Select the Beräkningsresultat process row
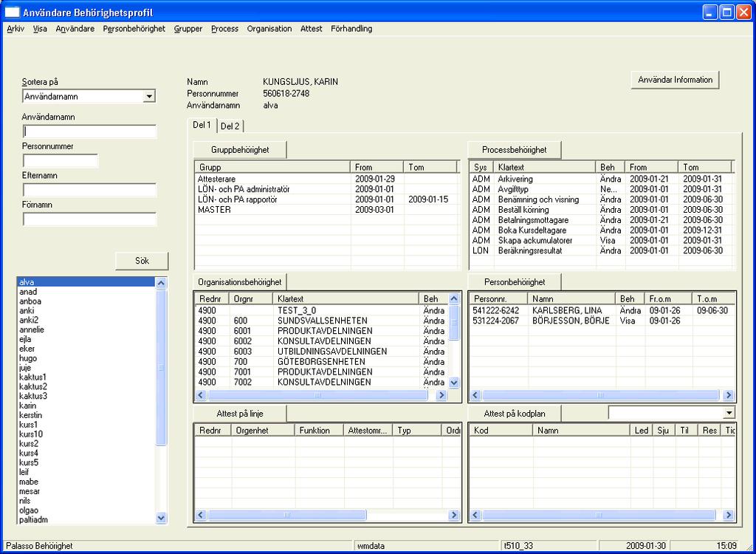The width and height of the screenshot is (756, 554). (601, 251)
